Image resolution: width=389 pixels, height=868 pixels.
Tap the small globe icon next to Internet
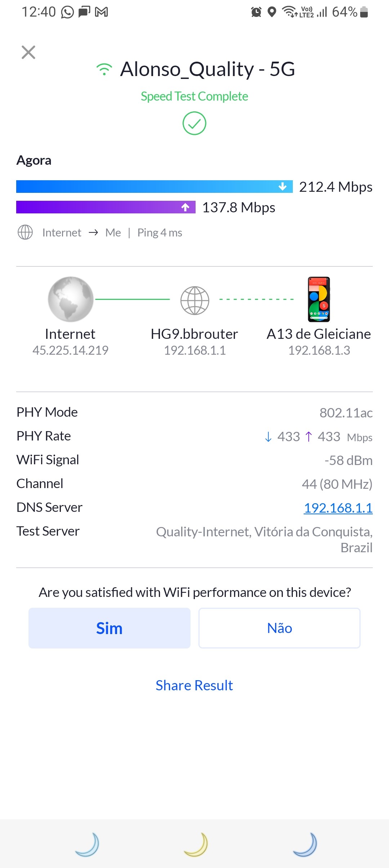click(25, 232)
